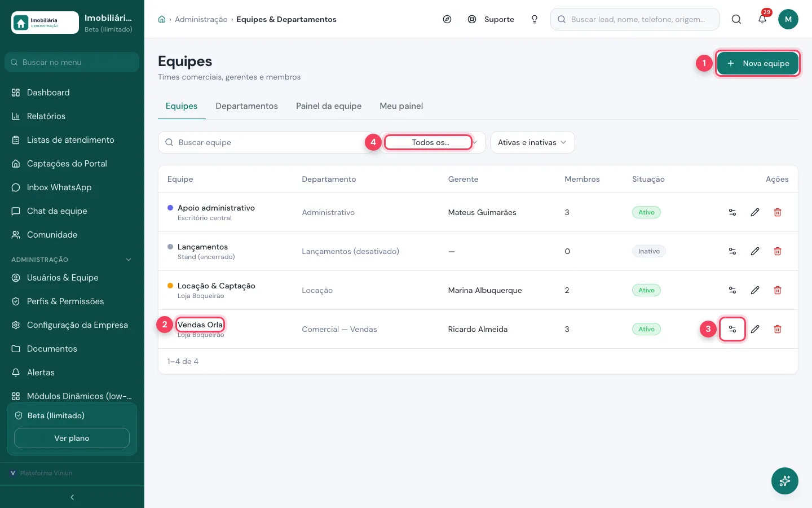
Task: Delete the Vendas Orla team
Action: (778, 329)
